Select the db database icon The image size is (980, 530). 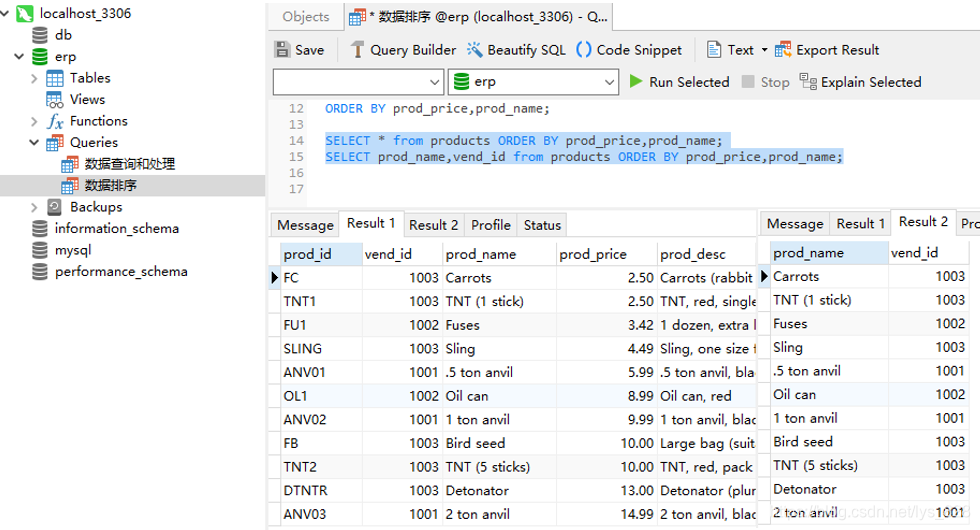click(40, 35)
